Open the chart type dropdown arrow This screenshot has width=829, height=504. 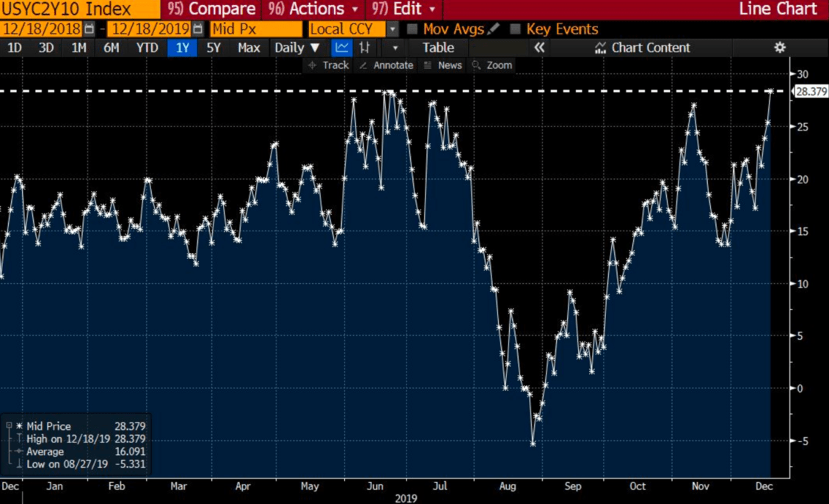[395, 48]
